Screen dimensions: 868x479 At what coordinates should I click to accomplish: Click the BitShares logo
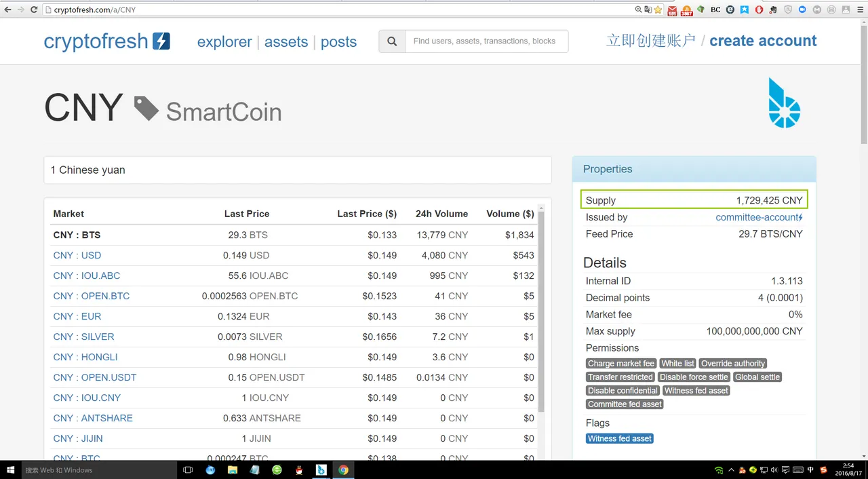tap(785, 102)
